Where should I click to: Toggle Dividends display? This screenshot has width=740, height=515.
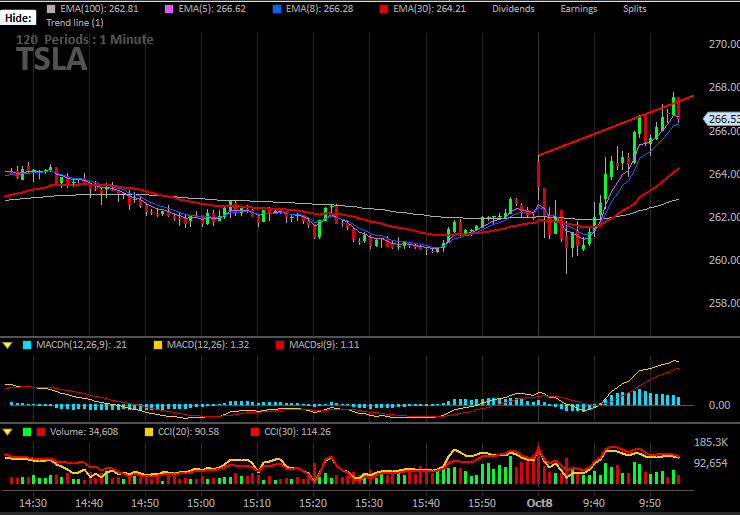pos(513,9)
